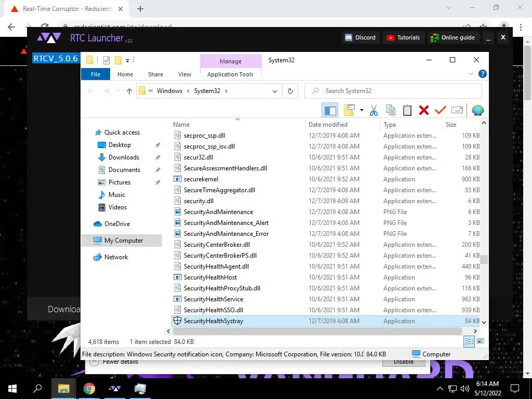Open Customize Quick Access Toolbar dropdown
532x399 pixels.
[x=128, y=60]
